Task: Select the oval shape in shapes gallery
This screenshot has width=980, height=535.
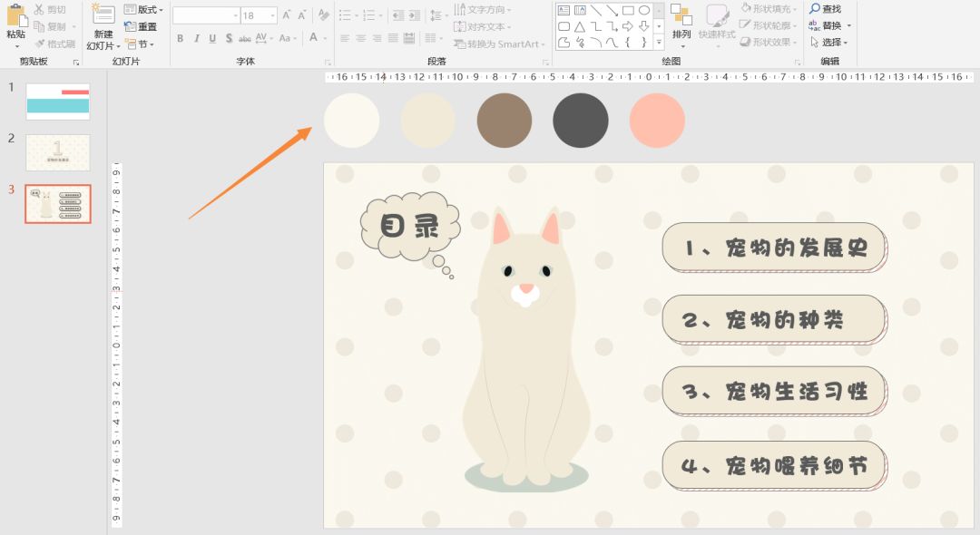Action: pyautogui.click(x=644, y=10)
